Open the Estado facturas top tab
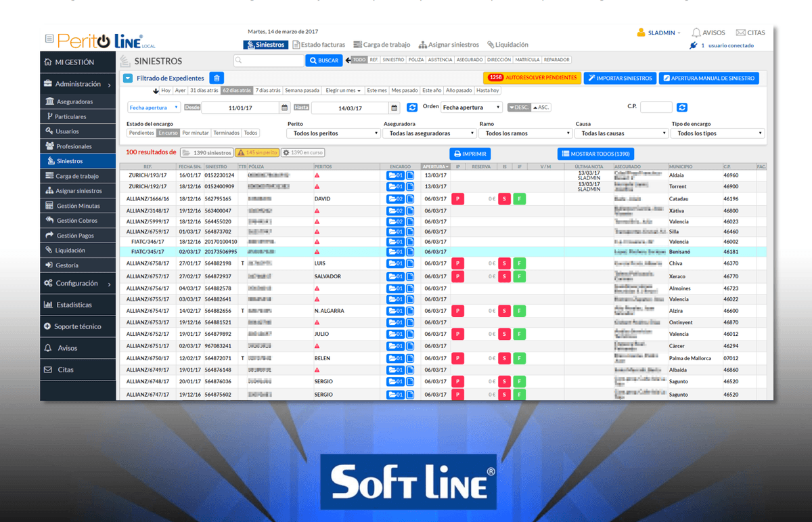The height and width of the screenshot is (522, 812). pos(319,45)
